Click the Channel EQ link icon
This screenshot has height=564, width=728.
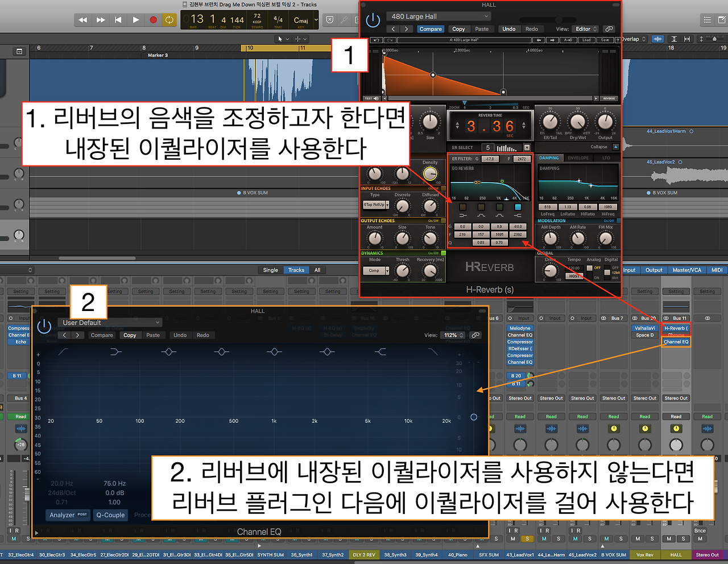(x=475, y=335)
